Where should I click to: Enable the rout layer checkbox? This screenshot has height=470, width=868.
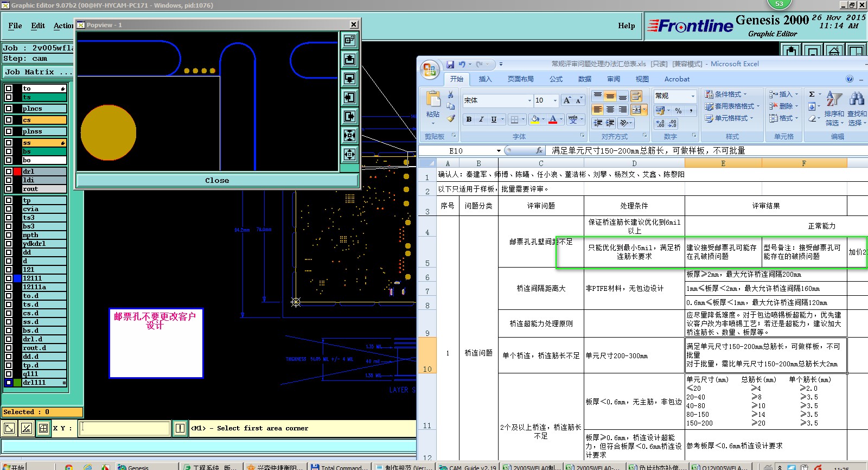click(9, 189)
